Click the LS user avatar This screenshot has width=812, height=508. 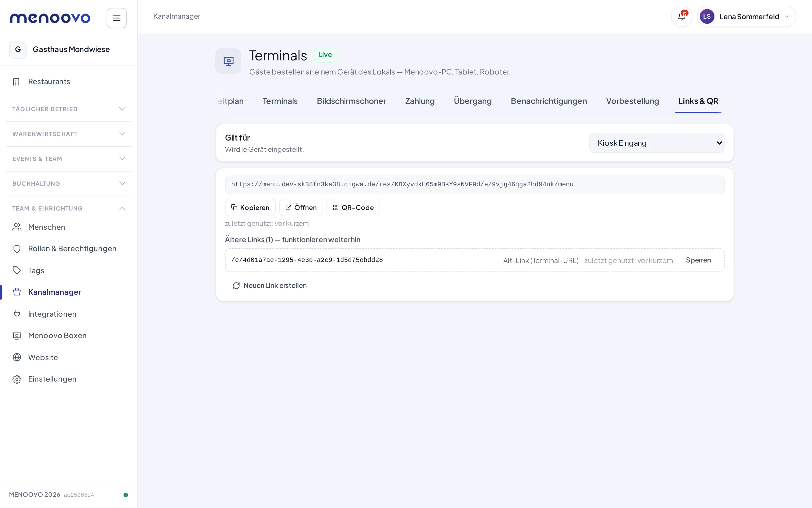[x=707, y=16]
